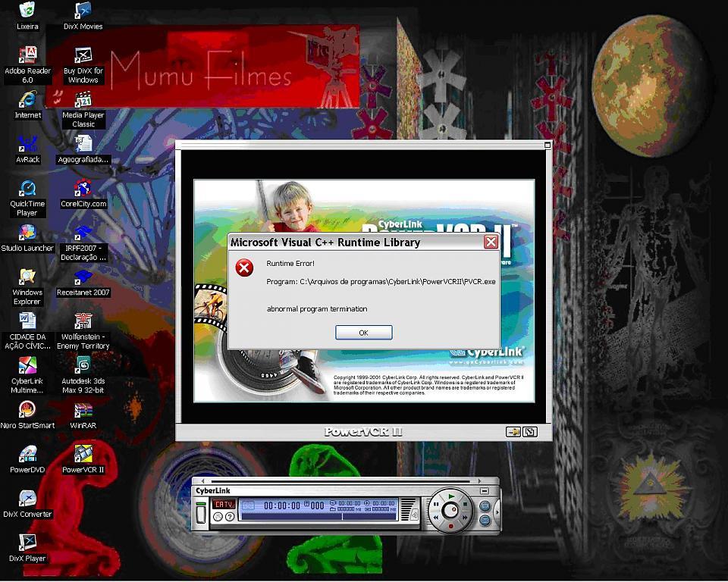Click the rewind button on the control wheel
This screenshot has height=582, width=728.
[x=436, y=518]
